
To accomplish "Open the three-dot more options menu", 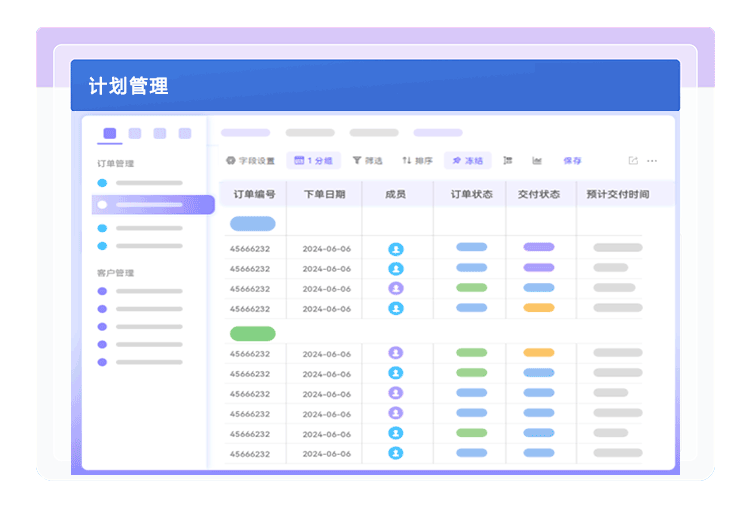I will 652,160.
